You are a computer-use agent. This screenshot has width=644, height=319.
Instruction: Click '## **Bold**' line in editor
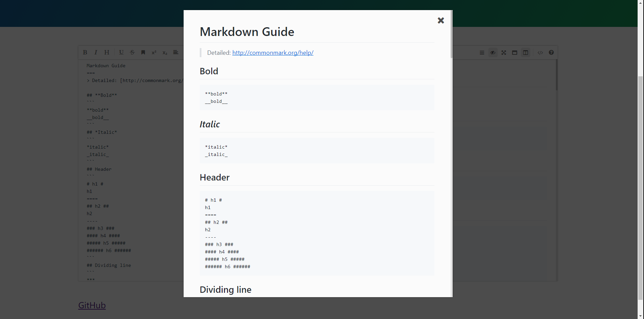point(102,95)
